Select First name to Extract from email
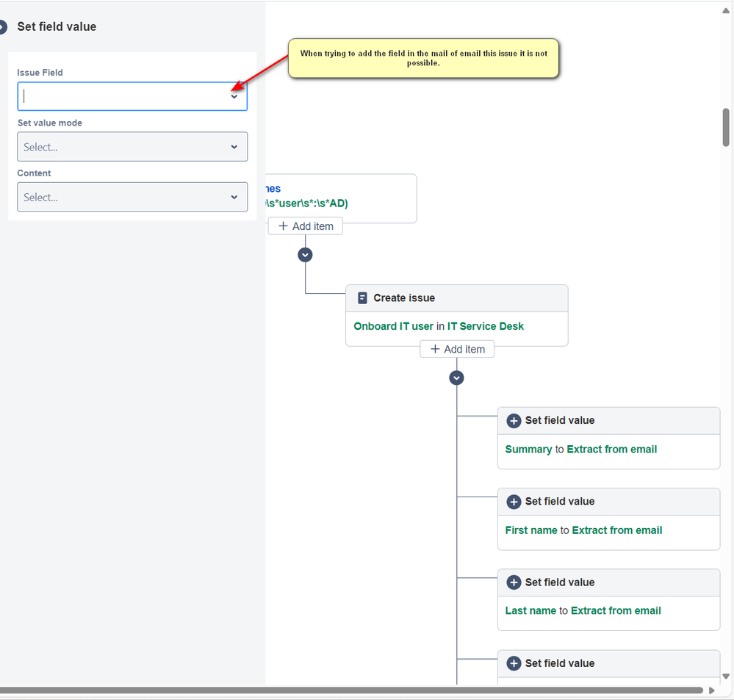This screenshot has height=700, width=734. tap(583, 530)
